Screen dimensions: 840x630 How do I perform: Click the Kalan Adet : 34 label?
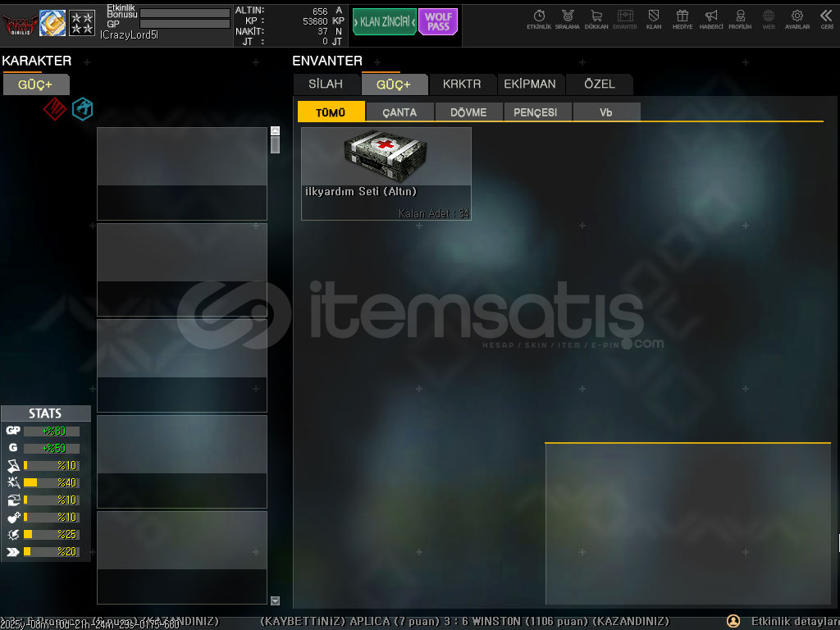coord(433,213)
